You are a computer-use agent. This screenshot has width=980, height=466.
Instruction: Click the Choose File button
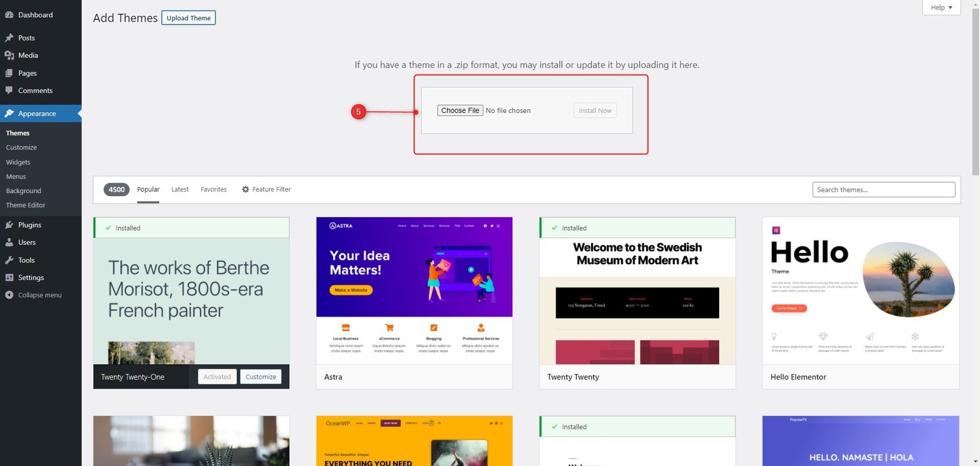460,110
